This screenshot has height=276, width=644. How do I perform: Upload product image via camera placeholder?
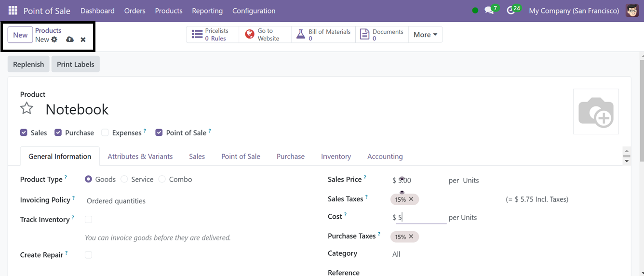pos(596,112)
